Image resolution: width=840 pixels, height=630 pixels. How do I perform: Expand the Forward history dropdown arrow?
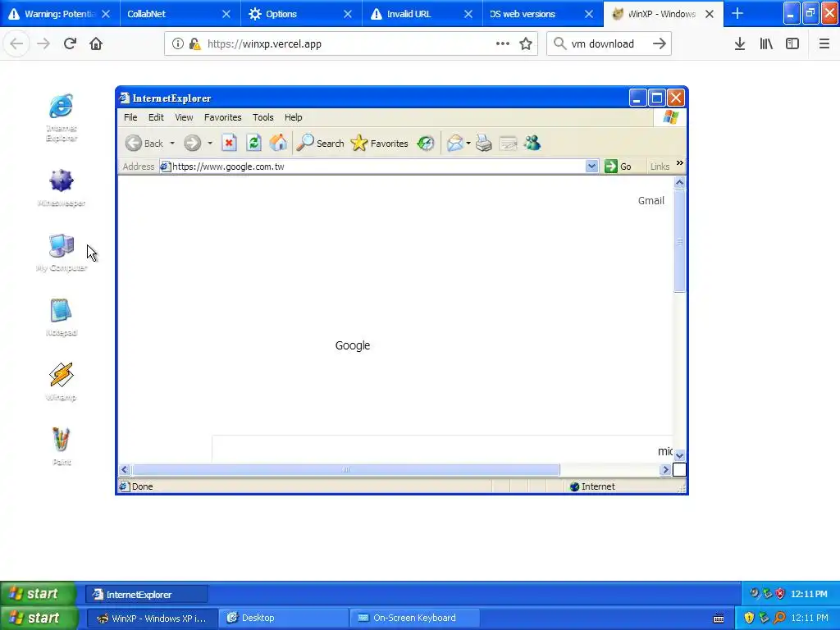(x=209, y=144)
